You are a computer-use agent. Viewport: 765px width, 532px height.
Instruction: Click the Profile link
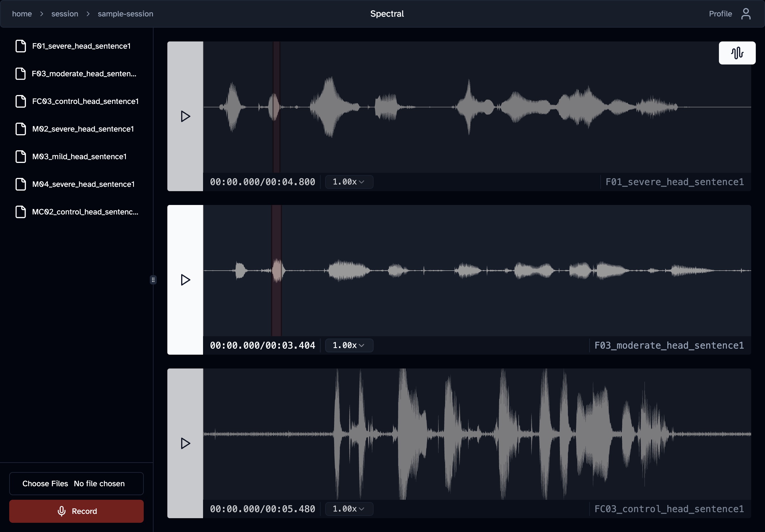720,14
